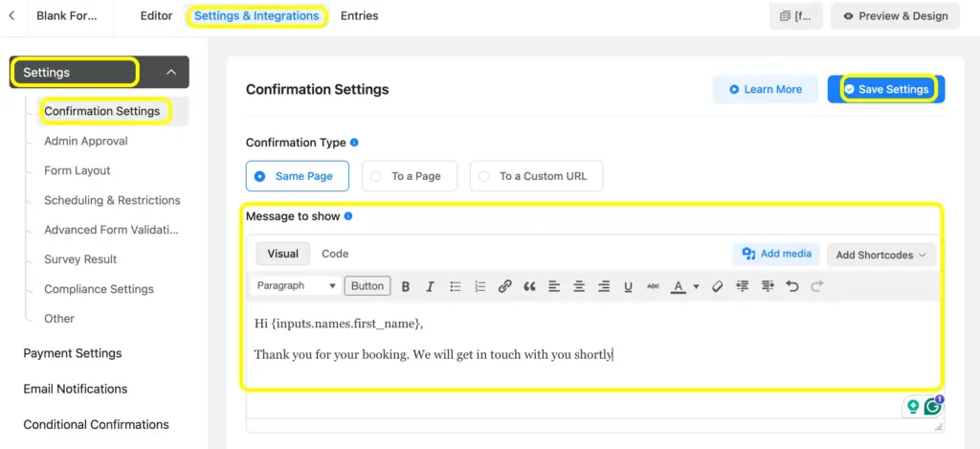The height and width of the screenshot is (449, 980).
Task: Open Admin Approval settings
Action: (x=86, y=142)
